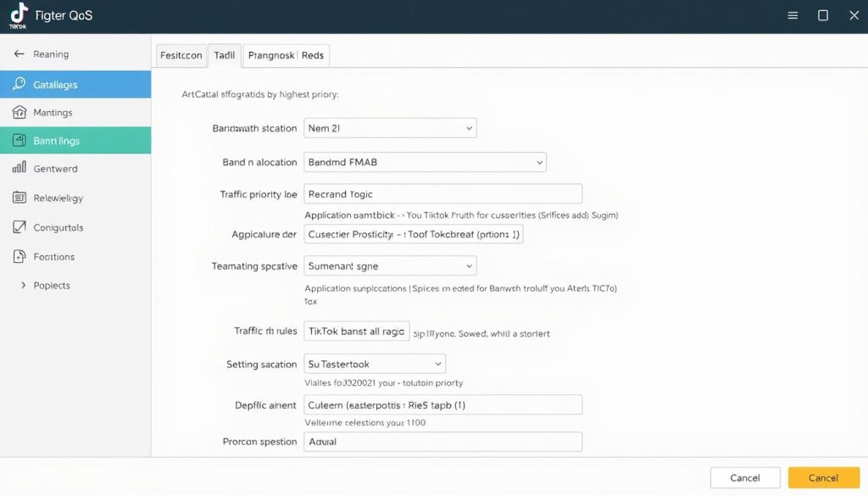
Task: Click the 'Velterme celestions your 1100' text
Action: coord(364,422)
